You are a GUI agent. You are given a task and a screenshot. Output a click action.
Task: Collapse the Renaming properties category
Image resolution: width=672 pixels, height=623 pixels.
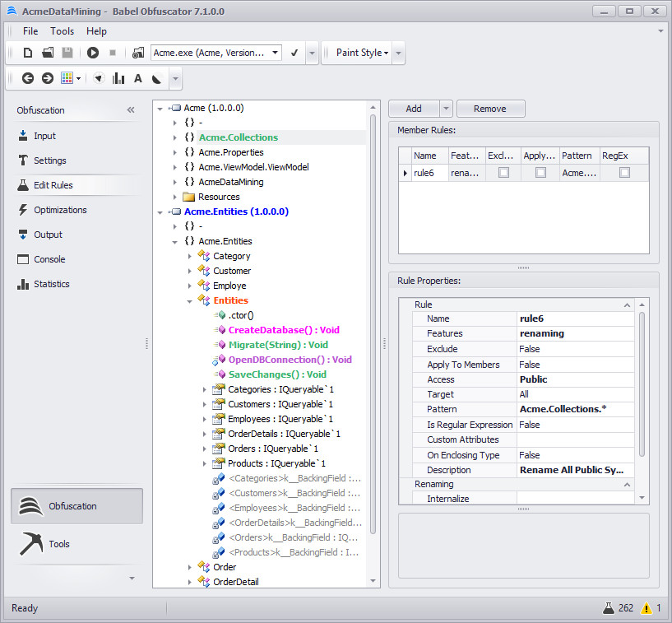point(627,485)
